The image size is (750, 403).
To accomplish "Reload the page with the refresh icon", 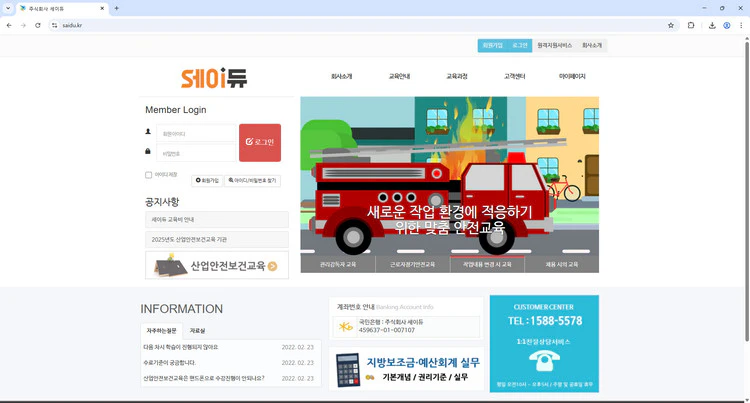I will point(38,25).
